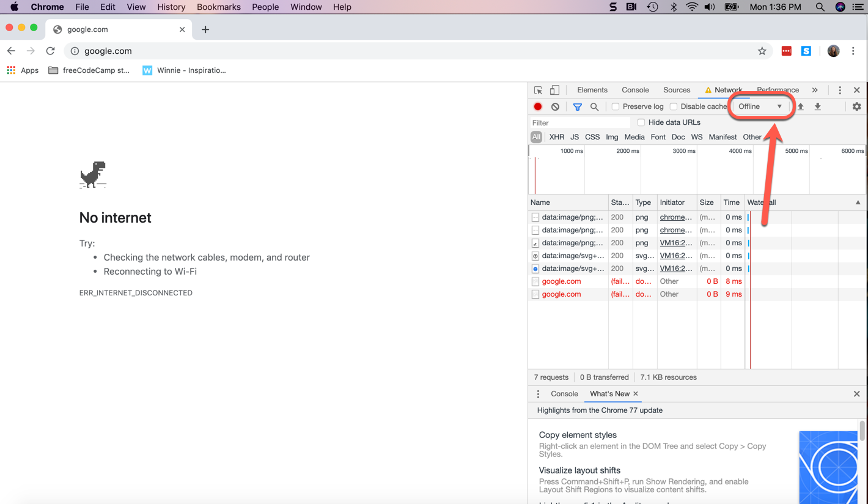Open Spotlight search in menu bar
Image resolution: width=868 pixels, height=504 pixels.
click(x=820, y=7)
